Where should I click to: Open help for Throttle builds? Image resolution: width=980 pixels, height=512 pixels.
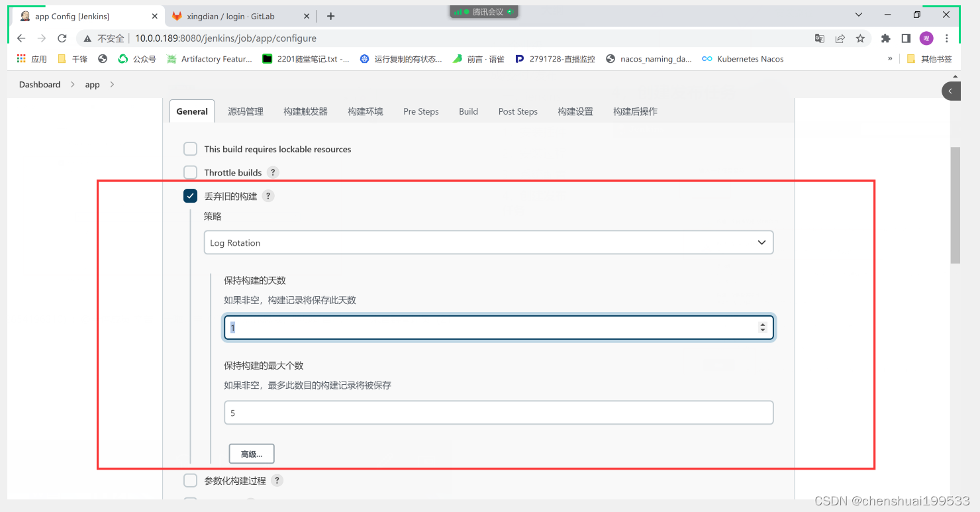(273, 172)
